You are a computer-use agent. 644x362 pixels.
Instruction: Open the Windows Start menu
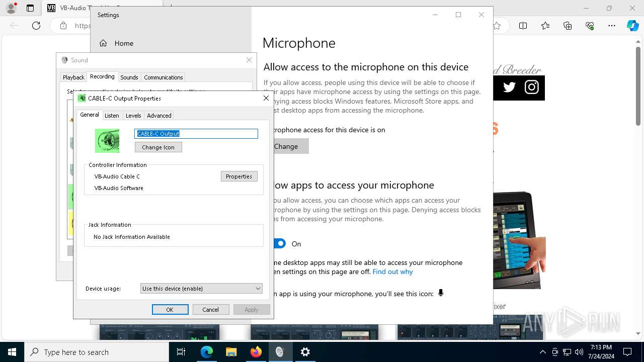12,352
